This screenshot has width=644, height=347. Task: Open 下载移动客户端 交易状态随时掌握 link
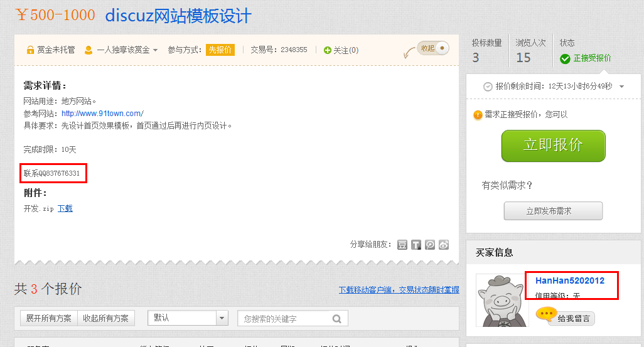pos(399,289)
